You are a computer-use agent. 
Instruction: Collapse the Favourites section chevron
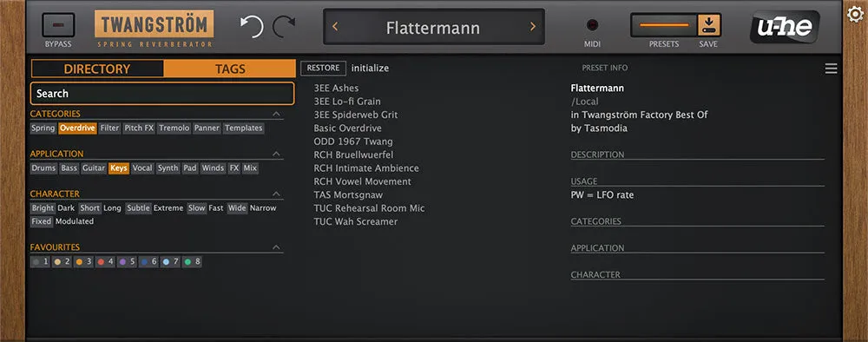click(277, 247)
